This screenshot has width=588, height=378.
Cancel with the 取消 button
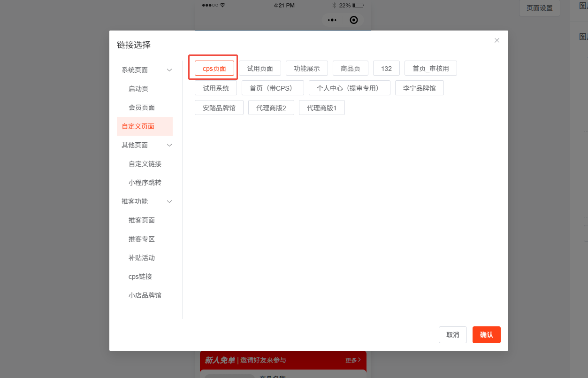click(453, 335)
